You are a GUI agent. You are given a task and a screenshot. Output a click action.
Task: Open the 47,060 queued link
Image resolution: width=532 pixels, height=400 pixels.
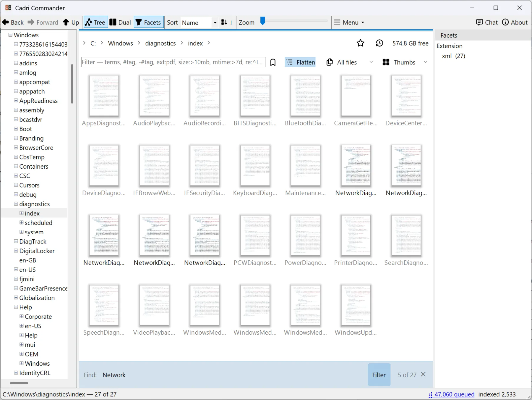click(x=455, y=394)
